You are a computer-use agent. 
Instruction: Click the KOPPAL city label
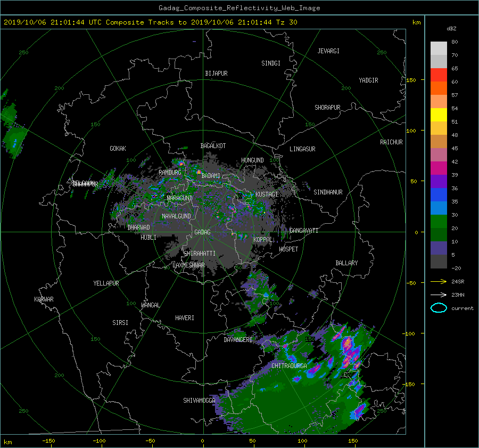click(x=263, y=240)
